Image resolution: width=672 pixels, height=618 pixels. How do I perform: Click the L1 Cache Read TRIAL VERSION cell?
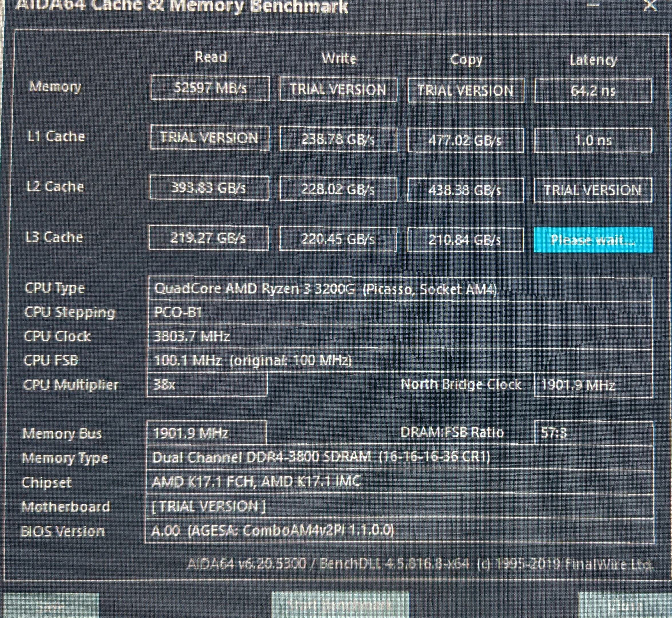210,137
